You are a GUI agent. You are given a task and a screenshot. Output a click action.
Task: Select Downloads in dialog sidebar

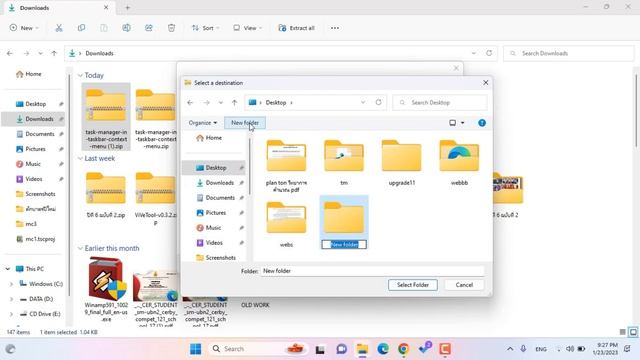[x=220, y=183]
